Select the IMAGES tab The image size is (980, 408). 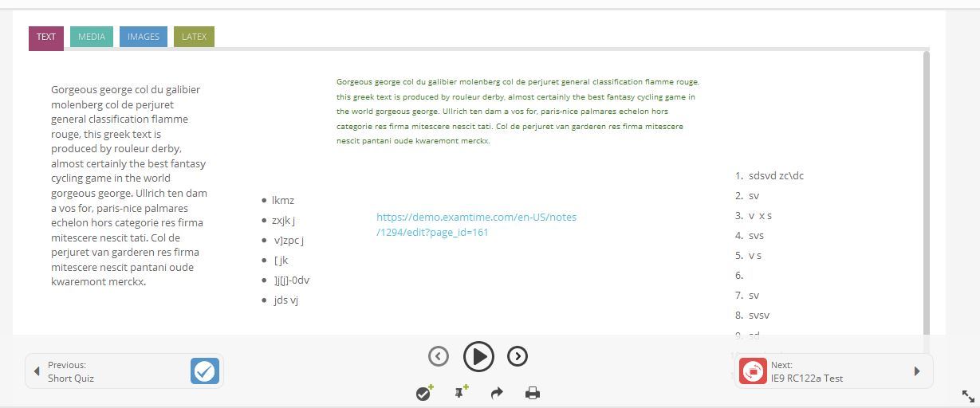144,37
